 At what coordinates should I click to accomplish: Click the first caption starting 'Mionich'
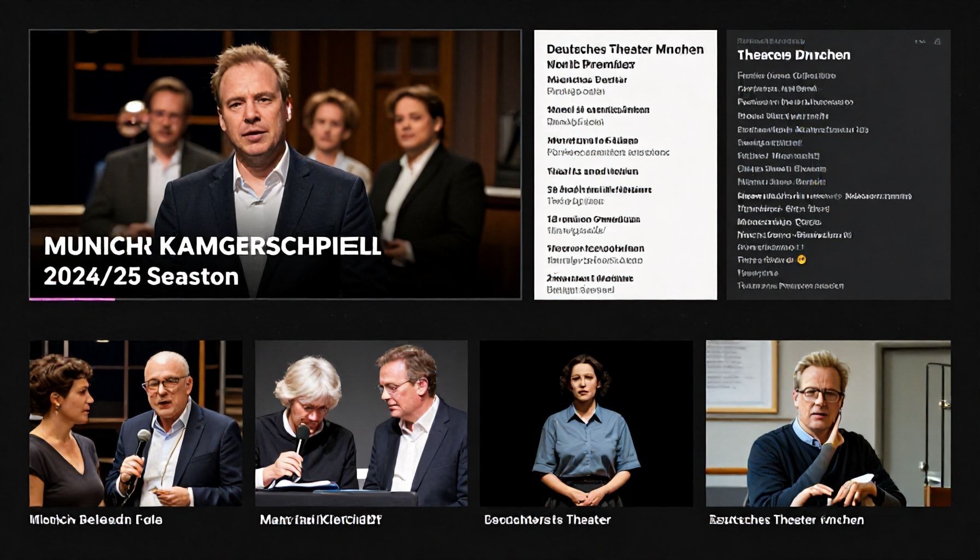pyautogui.click(x=96, y=520)
